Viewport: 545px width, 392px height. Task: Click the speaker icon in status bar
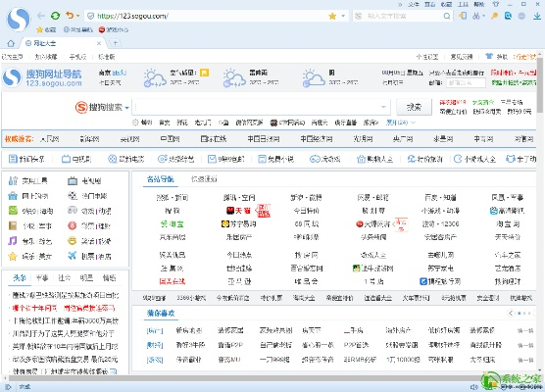click(473, 386)
